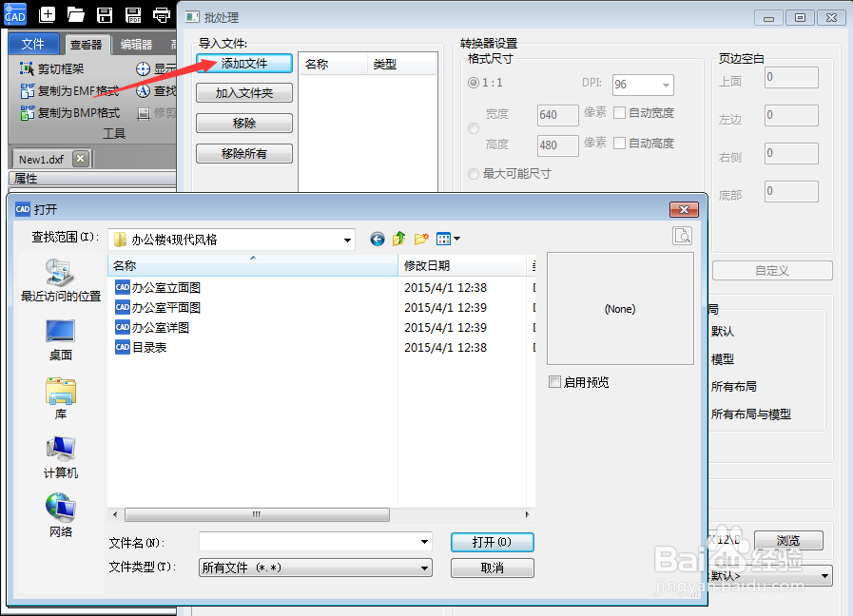The height and width of the screenshot is (616, 853).
Task: Click the 打开 open button
Action: 492,543
